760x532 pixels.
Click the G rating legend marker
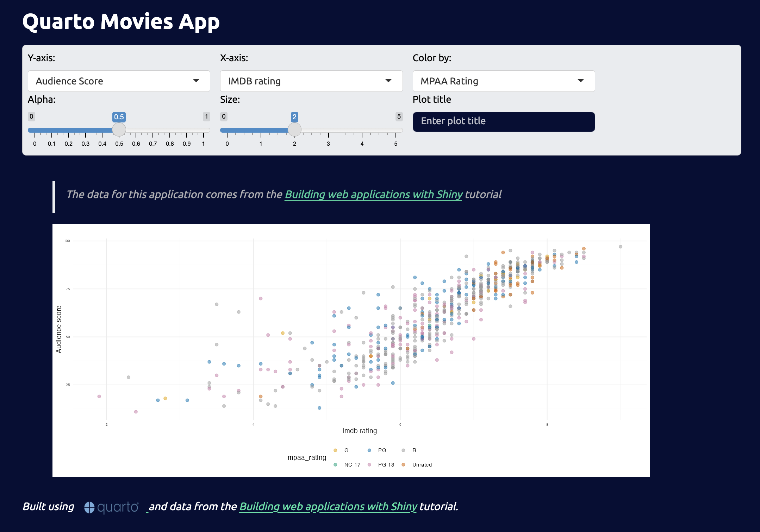point(335,450)
